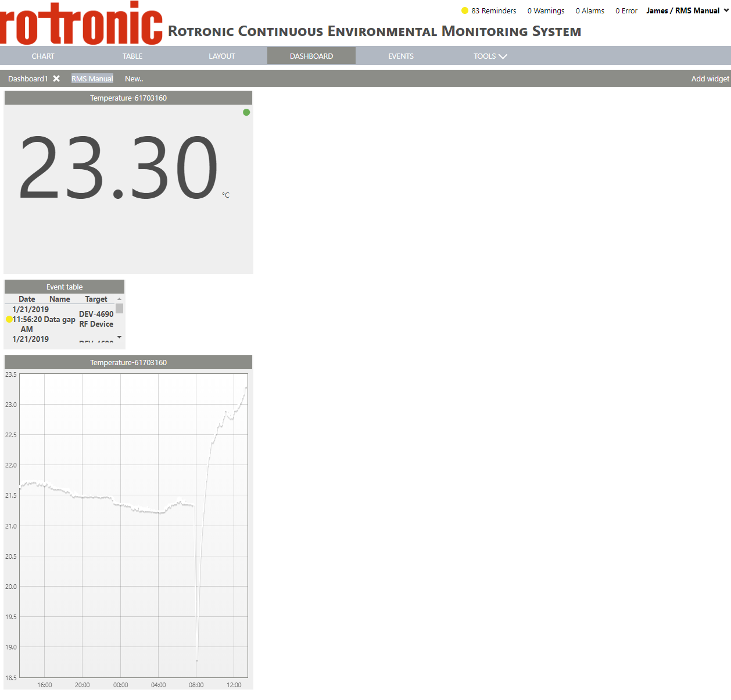731x700 pixels.
Task: Click the 08:00 label on chart axis
Action: click(196, 685)
